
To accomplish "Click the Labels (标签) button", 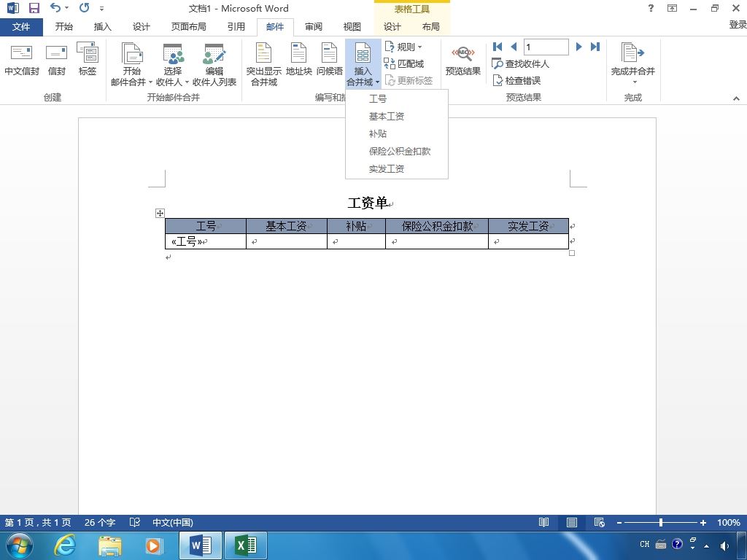I will (x=88, y=61).
